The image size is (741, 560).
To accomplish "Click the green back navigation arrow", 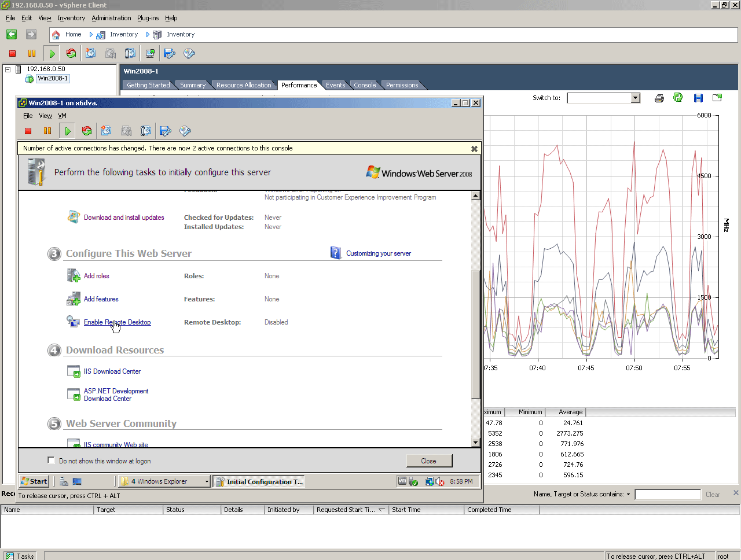I will [12, 34].
